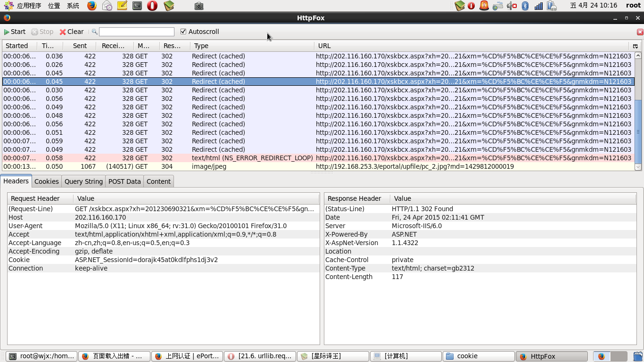Open the mail client launcher icon
The width and height of the screenshot is (644, 362).
(107, 6)
